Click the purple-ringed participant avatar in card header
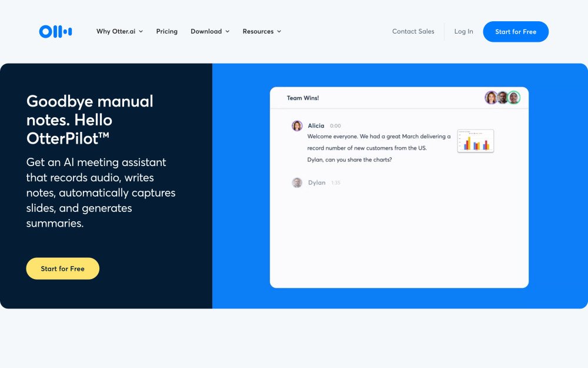The width and height of the screenshot is (588, 368). pyautogui.click(x=491, y=98)
